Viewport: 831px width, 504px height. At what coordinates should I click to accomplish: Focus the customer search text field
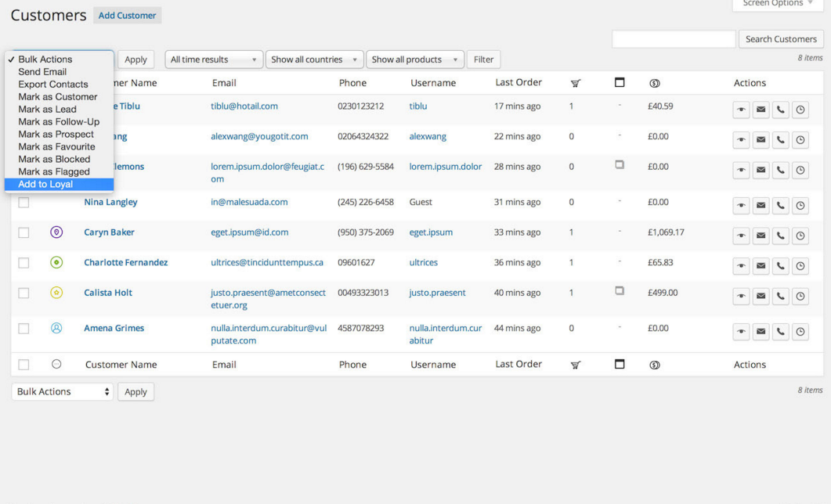click(x=674, y=39)
